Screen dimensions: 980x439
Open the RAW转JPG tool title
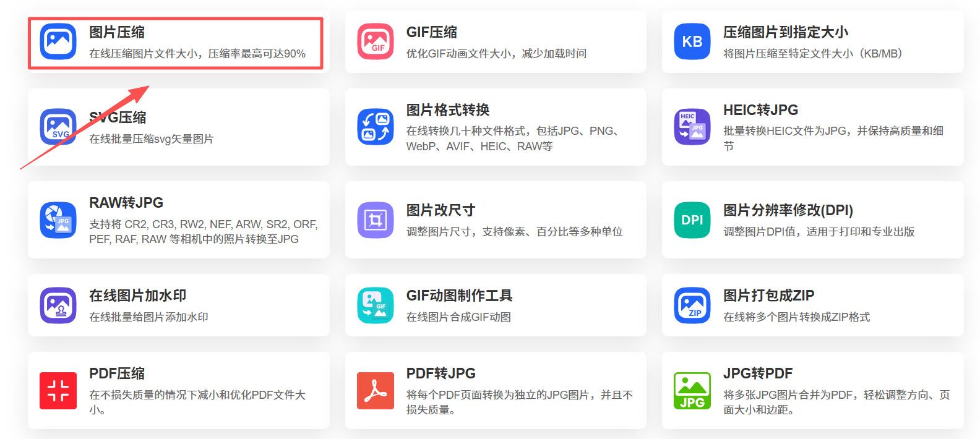pos(126,203)
